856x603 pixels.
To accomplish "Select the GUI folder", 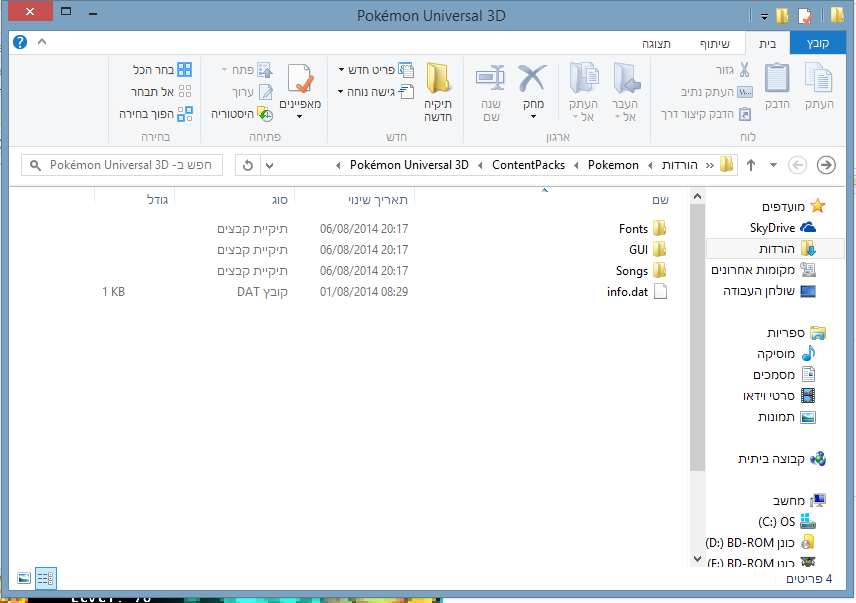I will pyautogui.click(x=647, y=249).
